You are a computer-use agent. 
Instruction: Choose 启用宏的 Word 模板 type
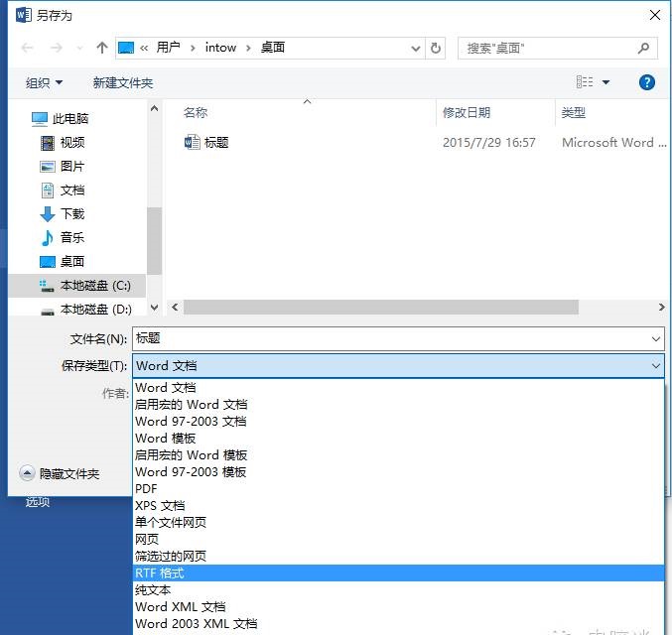399,455
